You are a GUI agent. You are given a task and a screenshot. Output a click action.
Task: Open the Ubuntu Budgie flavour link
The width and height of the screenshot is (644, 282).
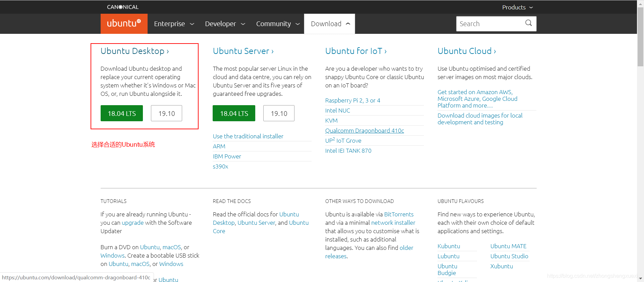click(x=447, y=270)
